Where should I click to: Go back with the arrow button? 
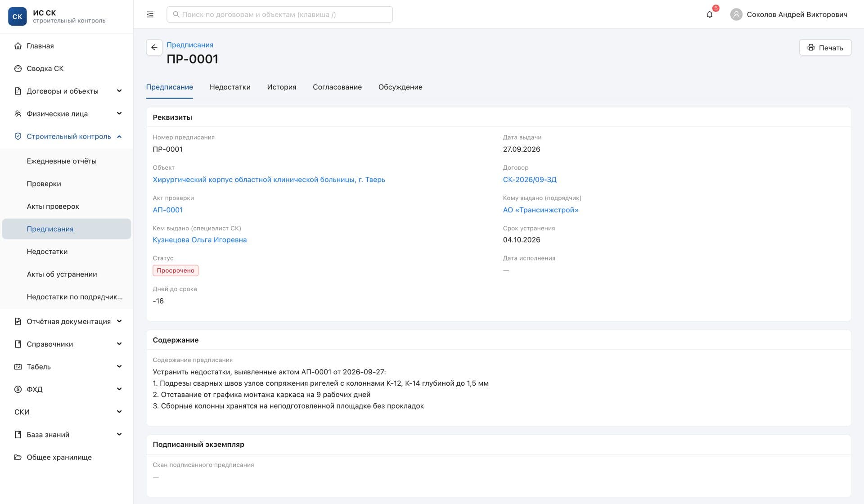point(154,47)
